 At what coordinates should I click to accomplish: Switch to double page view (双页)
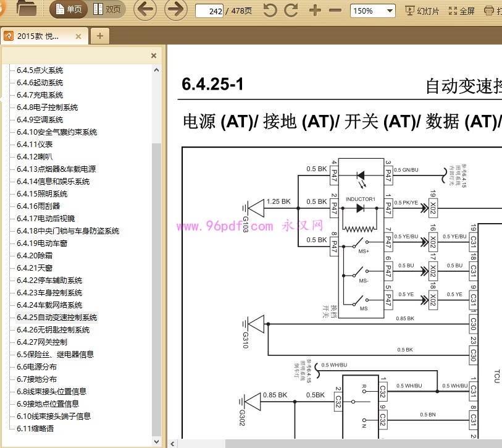(107, 10)
